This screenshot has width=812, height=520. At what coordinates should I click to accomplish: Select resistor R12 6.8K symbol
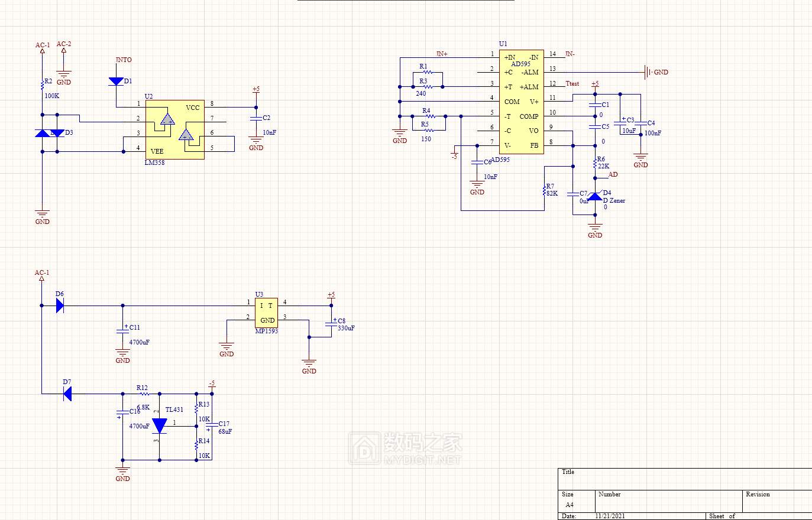click(x=144, y=394)
